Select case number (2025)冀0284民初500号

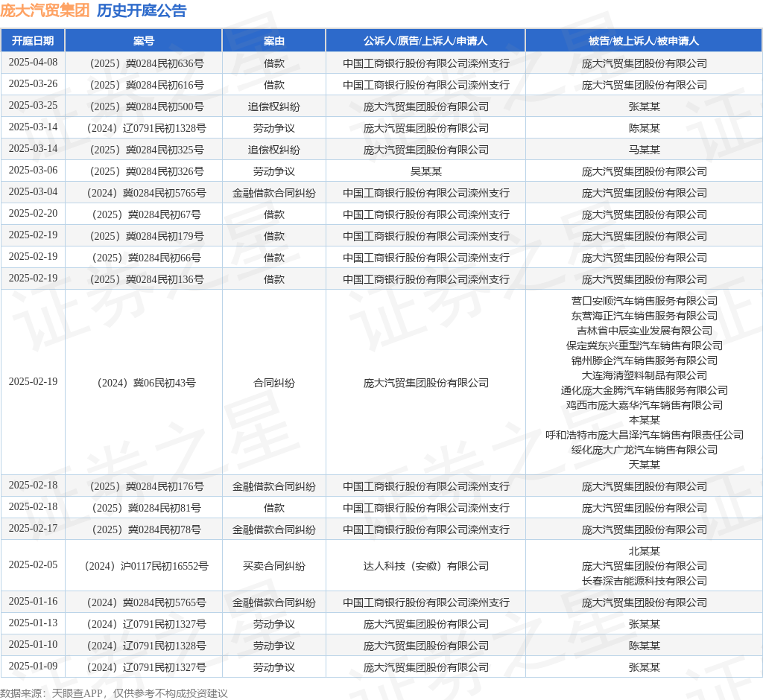tap(147, 106)
